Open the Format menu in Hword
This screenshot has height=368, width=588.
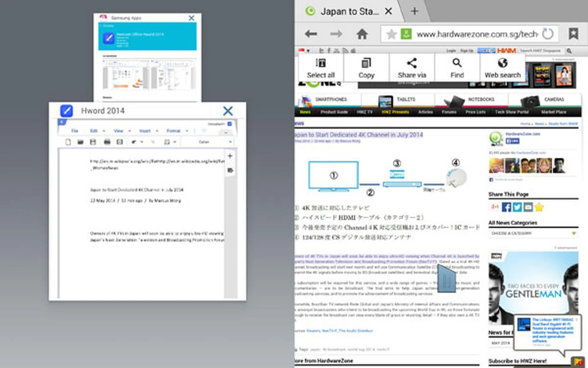[x=174, y=131]
